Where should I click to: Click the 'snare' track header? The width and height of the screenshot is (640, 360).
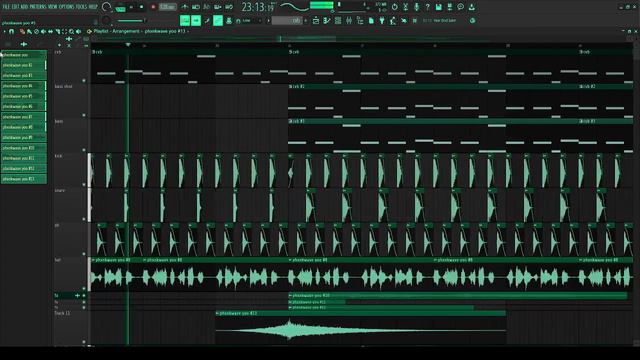coord(70,204)
